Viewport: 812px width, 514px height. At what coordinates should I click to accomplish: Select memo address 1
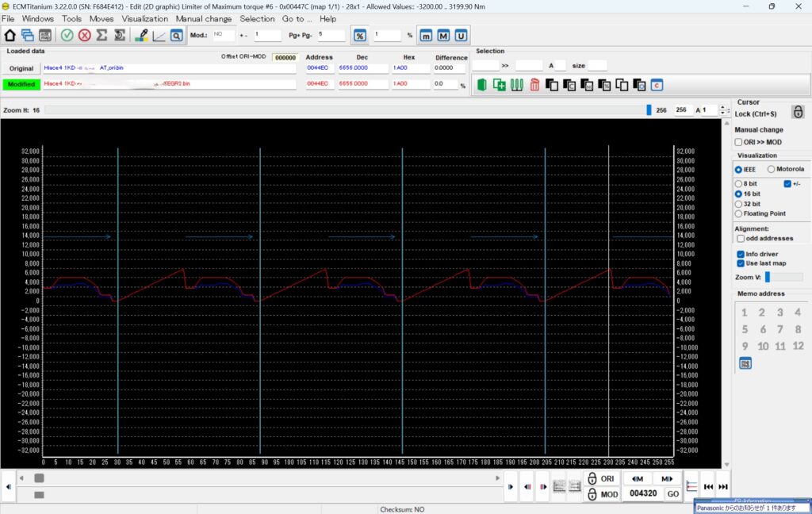(x=744, y=313)
